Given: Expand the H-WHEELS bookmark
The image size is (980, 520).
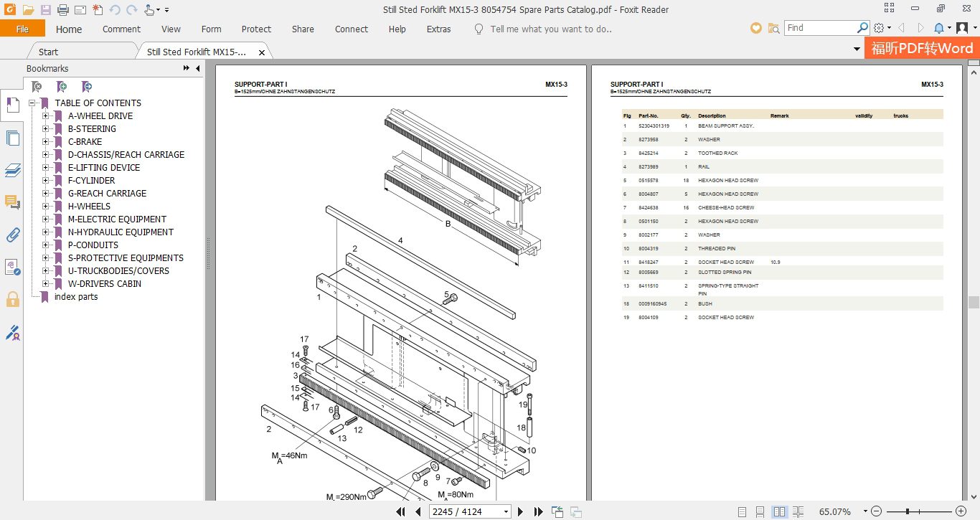Looking at the screenshot, I should coord(45,207).
